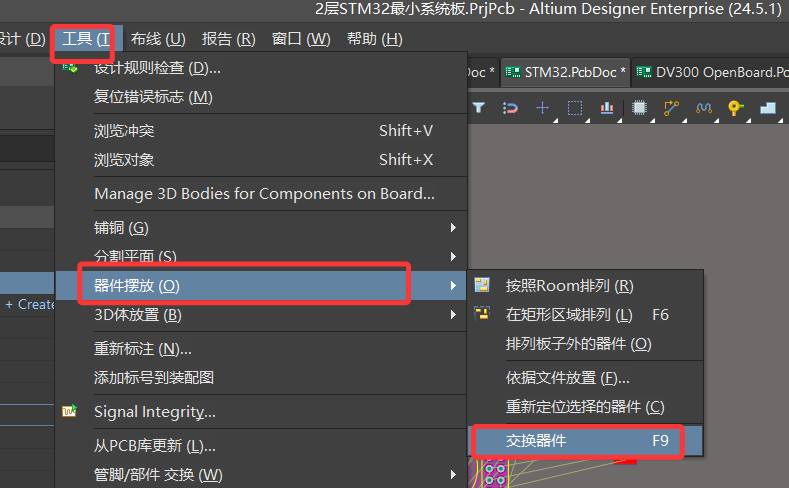Select 按照Room排列 (R) submenu item
This screenshot has height=488, width=789.
pyautogui.click(x=585, y=285)
